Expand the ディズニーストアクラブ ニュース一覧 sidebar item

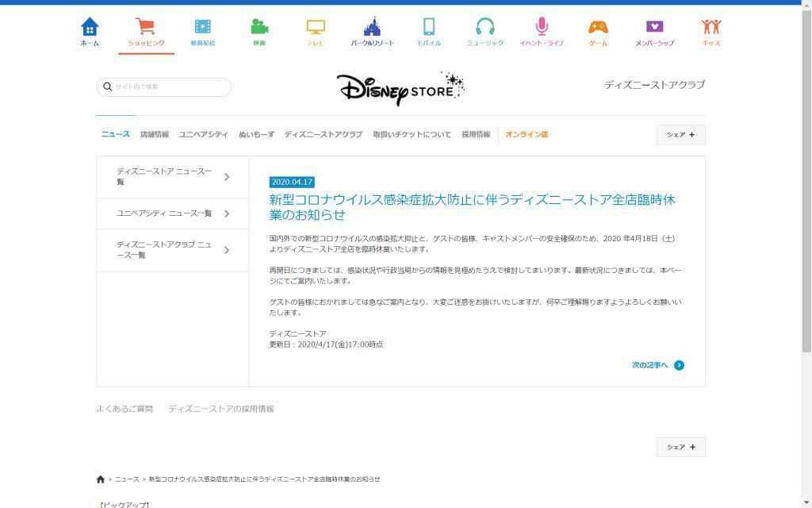tap(172, 250)
